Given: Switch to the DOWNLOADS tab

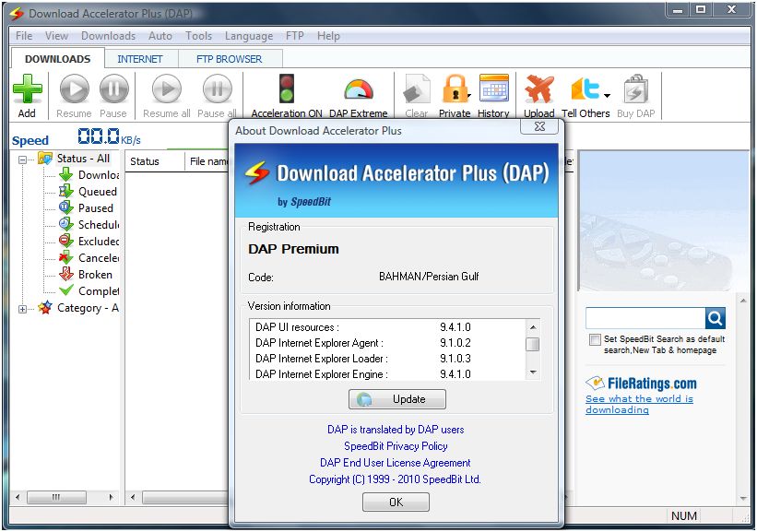Looking at the screenshot, I should tap(57, 59).
